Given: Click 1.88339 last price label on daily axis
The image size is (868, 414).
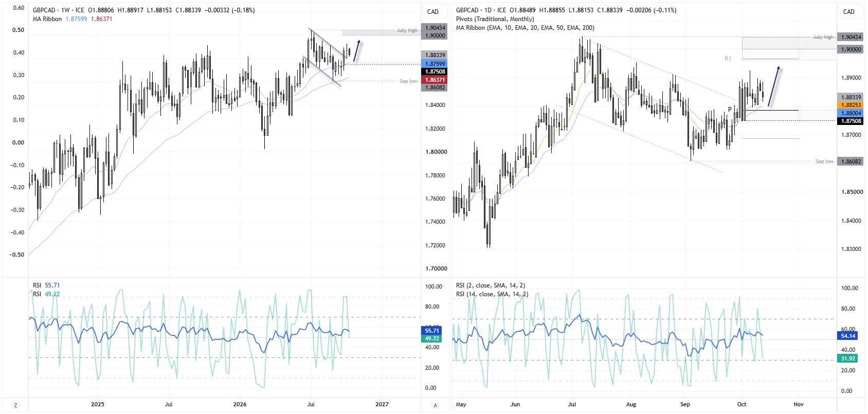Looking at the screenshot, I should 851,97.
